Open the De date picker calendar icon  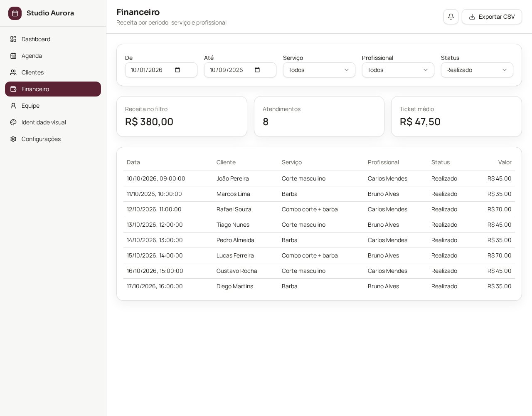(x=177, y=70)
